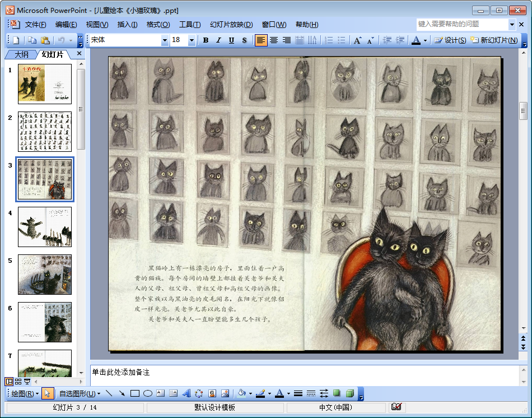This screenshot has height=418, width=532.
Task: Open the 格式 menu
Action: [x=158, y=25]
